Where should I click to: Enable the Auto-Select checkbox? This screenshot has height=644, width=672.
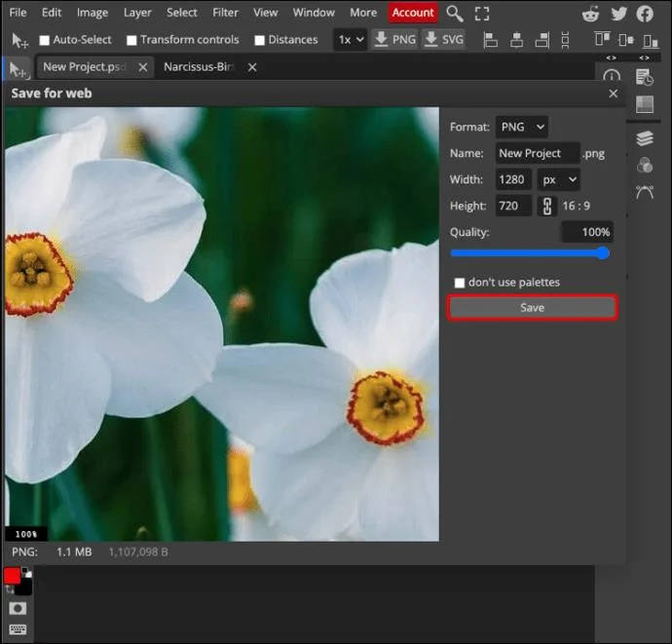click(44, 40)
